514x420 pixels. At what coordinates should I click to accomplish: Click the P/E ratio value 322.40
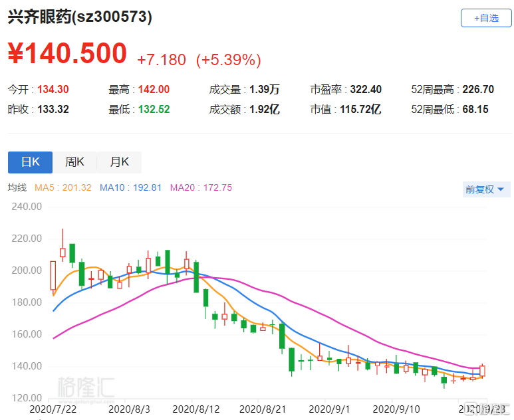[366, 89]
